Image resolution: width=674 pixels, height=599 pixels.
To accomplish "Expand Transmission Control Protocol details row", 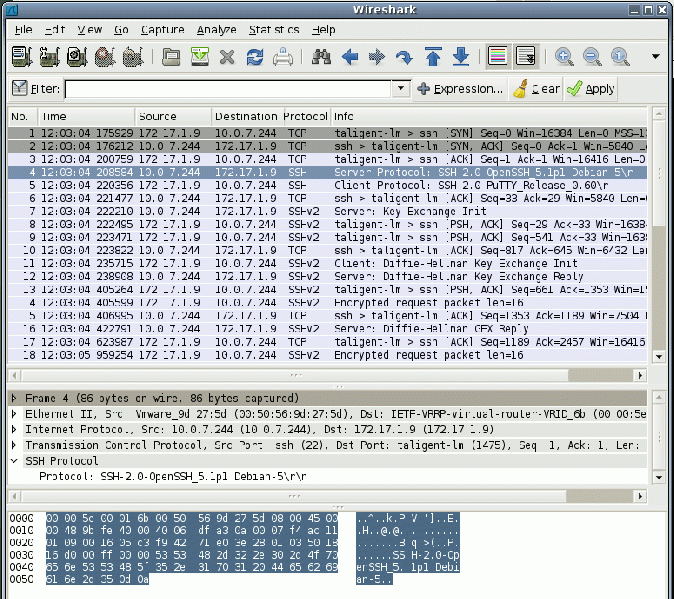I will [x=14, y=445].
